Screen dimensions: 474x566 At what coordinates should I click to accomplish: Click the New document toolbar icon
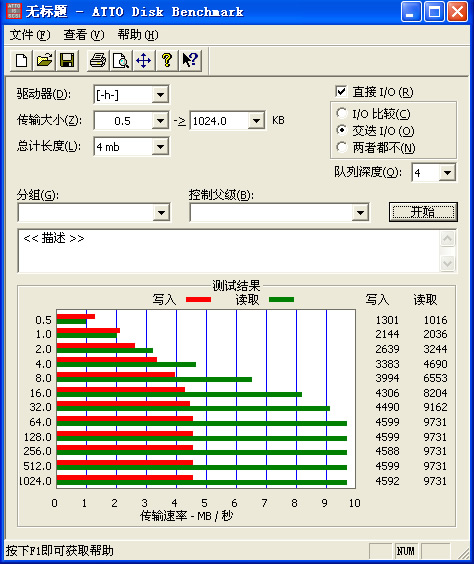point(22,60)
